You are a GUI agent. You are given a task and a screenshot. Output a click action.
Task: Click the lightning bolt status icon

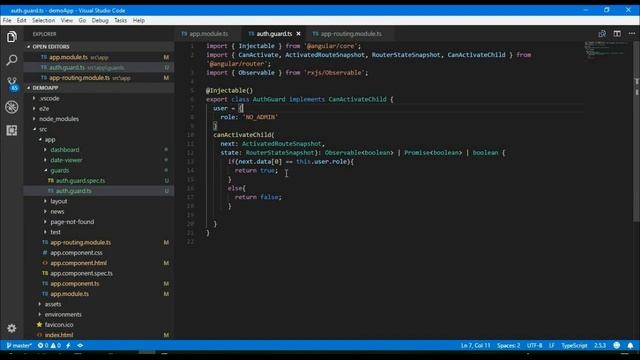68,345
